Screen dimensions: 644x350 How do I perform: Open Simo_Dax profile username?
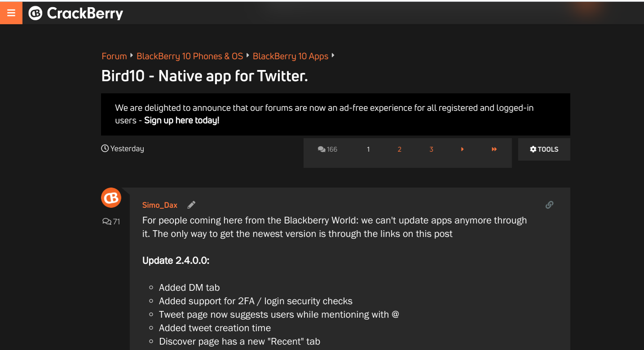click(160, 205)
